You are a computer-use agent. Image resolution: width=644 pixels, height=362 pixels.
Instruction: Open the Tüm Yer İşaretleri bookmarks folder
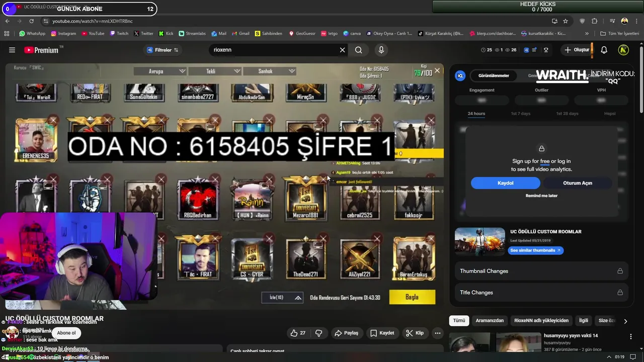[620, 34]
